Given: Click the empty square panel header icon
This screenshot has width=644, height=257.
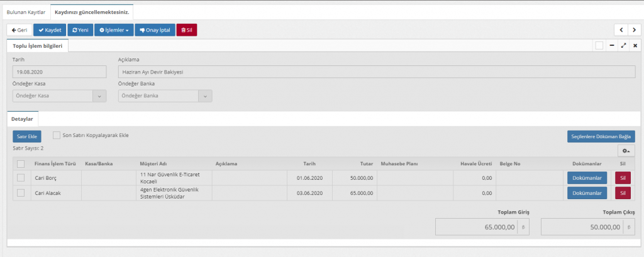Looking at the screenshot, I should click(599, 45).
